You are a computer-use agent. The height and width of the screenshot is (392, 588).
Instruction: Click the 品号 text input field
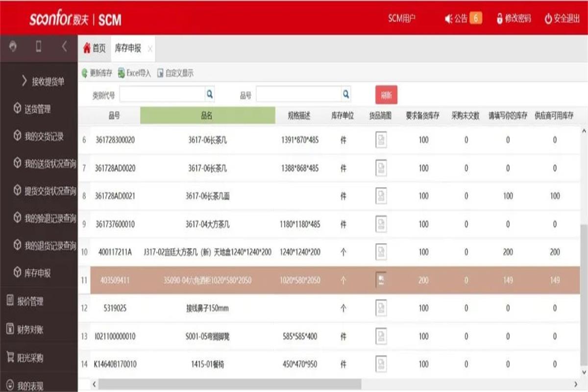point(298,94)
